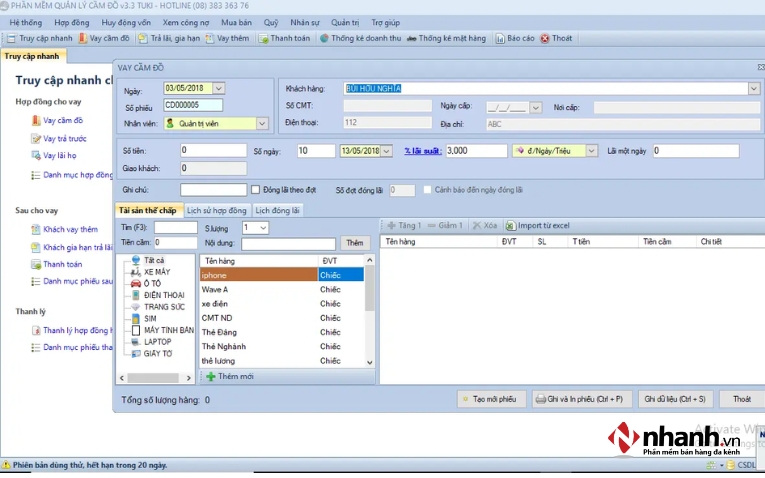The image size is (765, 478).
Task: Expand the Khách hàng dropdown
Action: [753, 88]
